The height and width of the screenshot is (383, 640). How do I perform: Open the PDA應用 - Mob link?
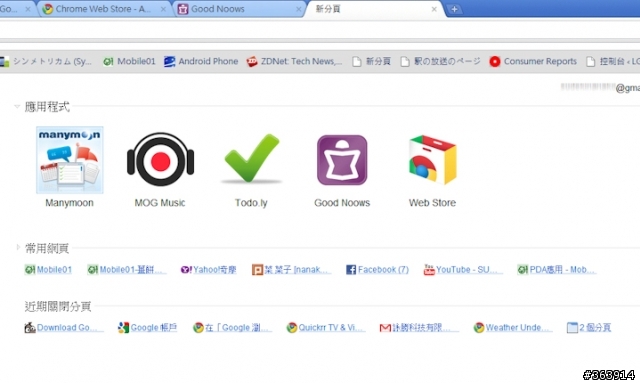(x=557, y=270)
